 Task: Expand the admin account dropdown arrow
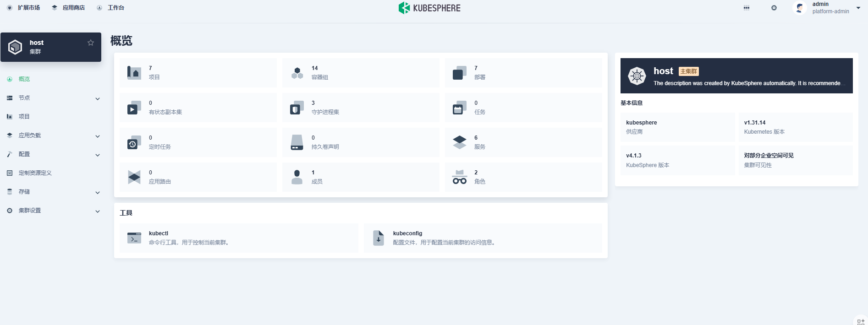click(x=858, y=8)
